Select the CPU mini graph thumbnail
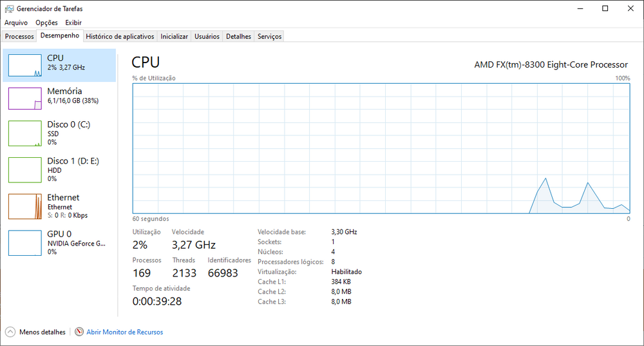Image resolution: width=644 pixels, height=346 pixels. [x=25, y=65]
